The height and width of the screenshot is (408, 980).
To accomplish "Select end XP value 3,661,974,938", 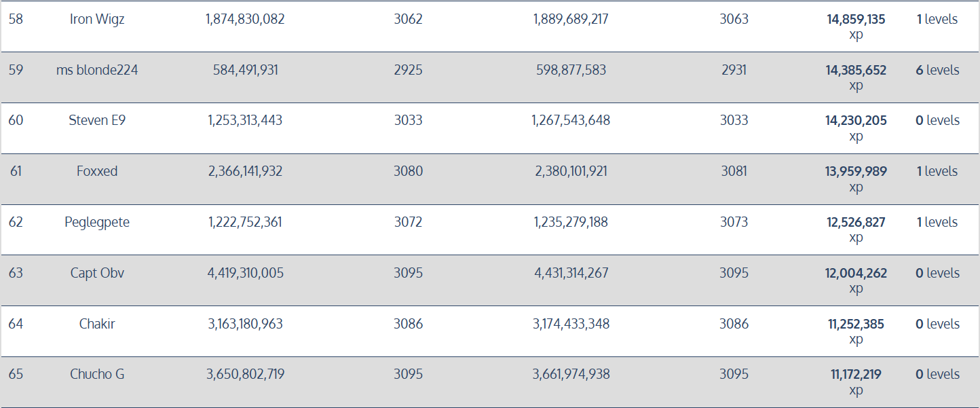I will (571, 374).
